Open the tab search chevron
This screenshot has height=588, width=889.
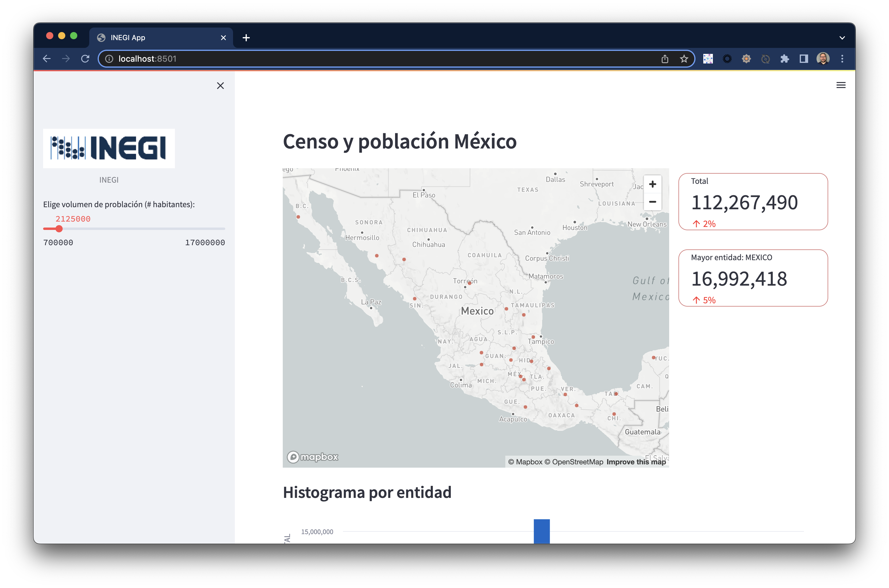pos(842,37)
